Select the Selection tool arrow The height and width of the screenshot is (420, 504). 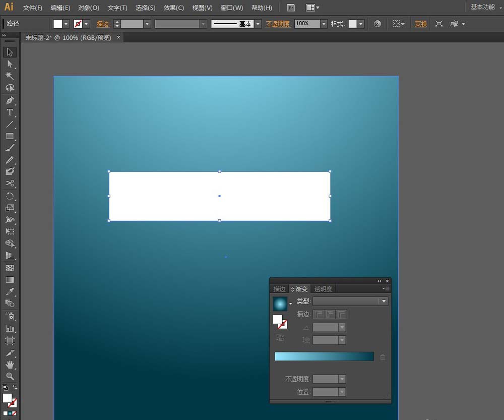coord(10,52)
